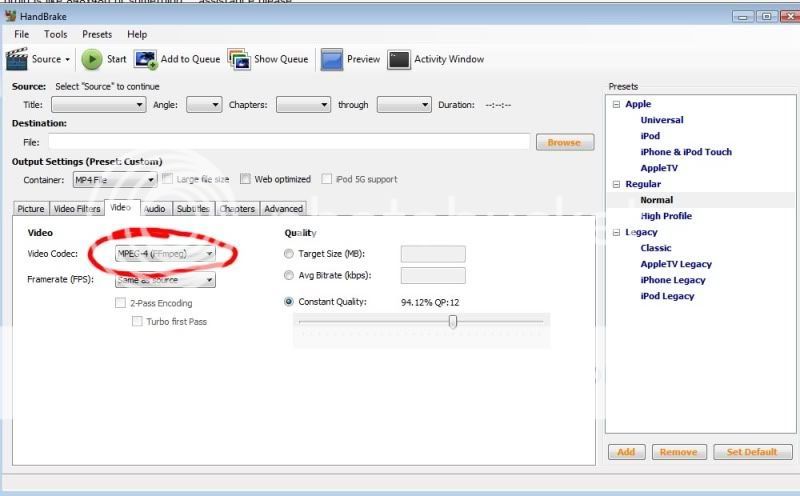Click the Source dropdown arrow in toolbar
This screenshot has height=496, width=800.
click(x=67, y=59)
